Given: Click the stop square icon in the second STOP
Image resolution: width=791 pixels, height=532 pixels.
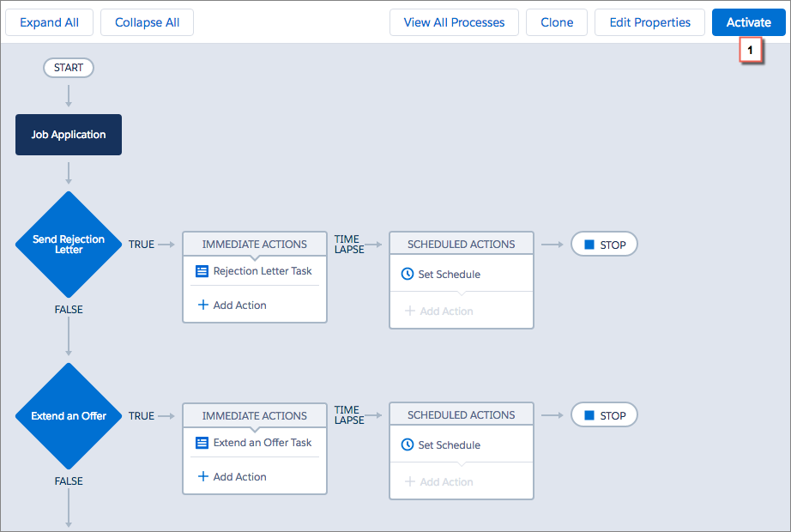Looking at the screenshot, I should (x=589, y=415).
